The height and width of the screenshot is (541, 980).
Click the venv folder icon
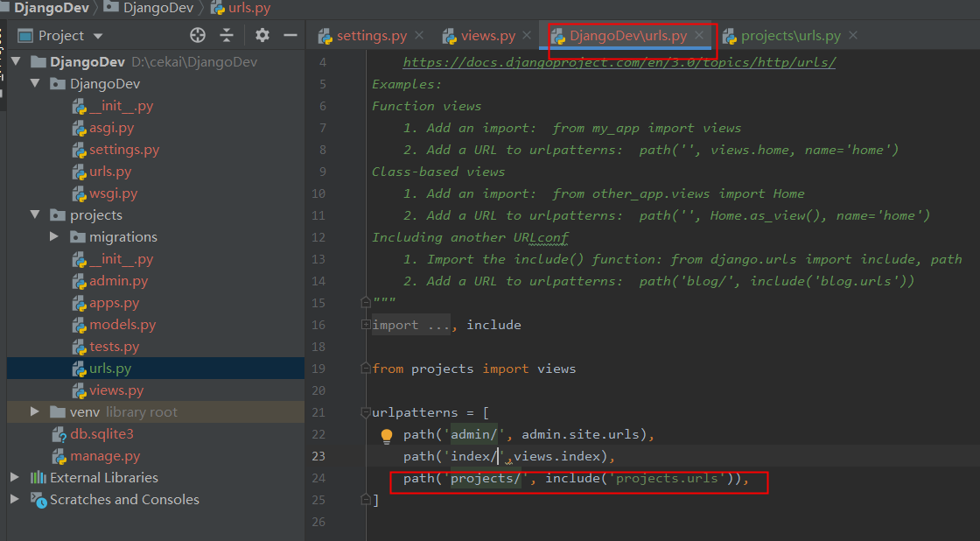pos(58,411)
